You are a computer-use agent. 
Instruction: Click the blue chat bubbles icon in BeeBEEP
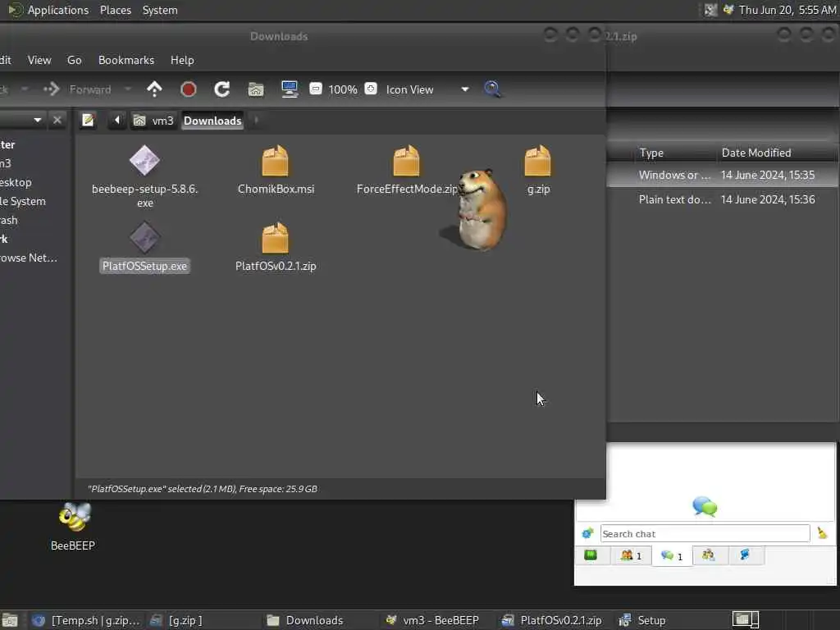(x=705, y=506)
